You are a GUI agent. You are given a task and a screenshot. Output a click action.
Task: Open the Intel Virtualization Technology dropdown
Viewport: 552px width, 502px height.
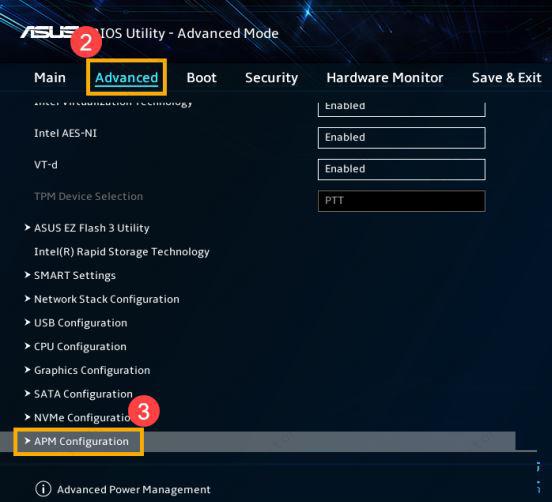point(401,109)
